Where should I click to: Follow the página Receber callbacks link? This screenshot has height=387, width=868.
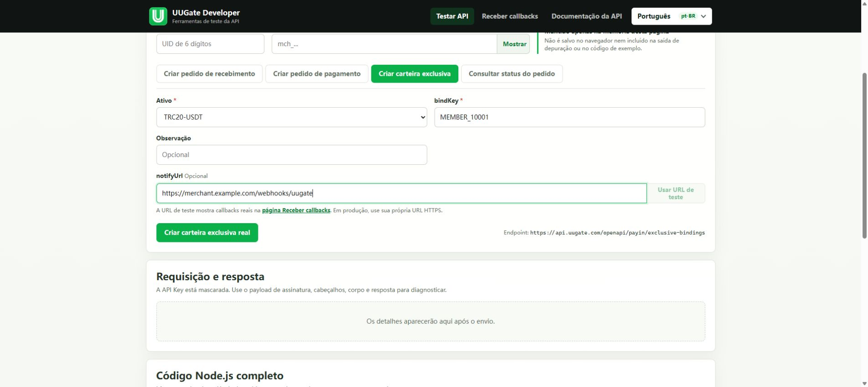click(x=296, y=210)
